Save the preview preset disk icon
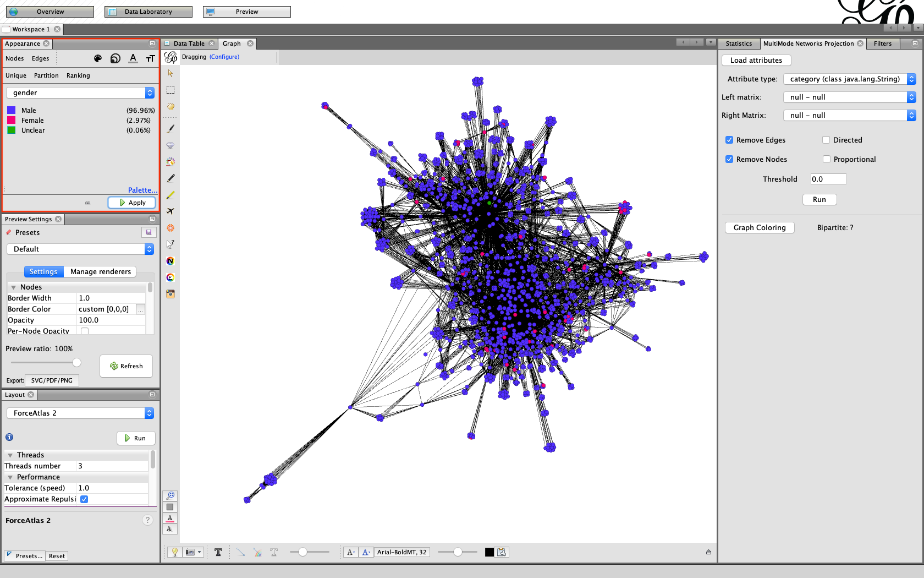Viewport: 924px width, 578px height. click(148, 232)
